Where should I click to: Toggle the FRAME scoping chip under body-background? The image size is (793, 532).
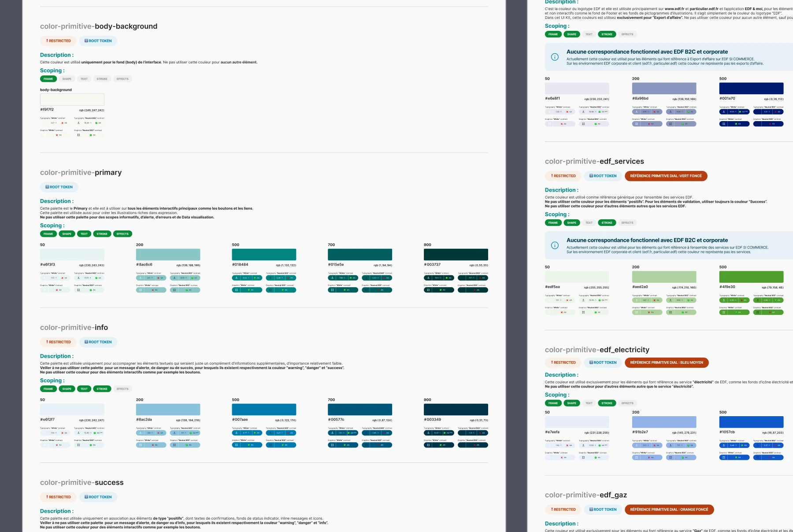coord(48,79)
